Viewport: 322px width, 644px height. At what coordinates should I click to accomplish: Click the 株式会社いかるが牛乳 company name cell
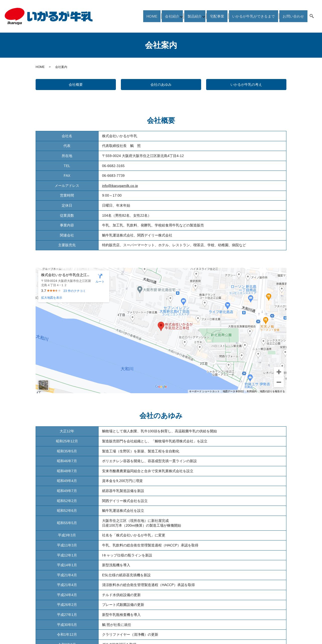[192, 136]
